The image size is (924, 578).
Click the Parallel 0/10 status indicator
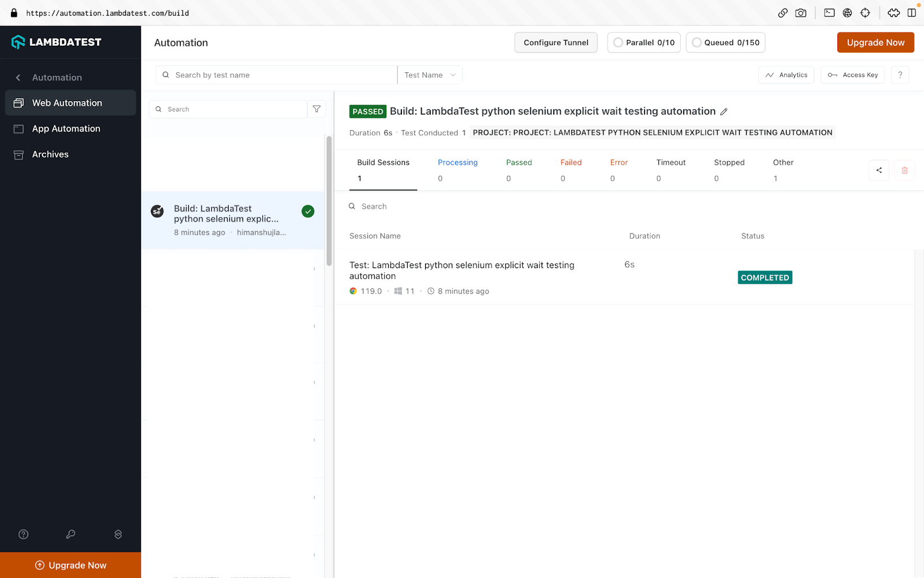pos(644,43)
